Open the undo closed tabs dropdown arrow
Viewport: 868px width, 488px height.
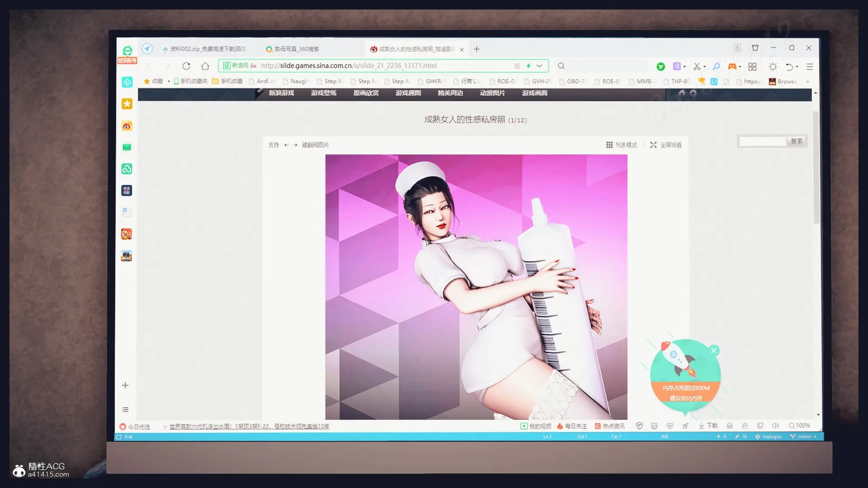pos(797,66)
